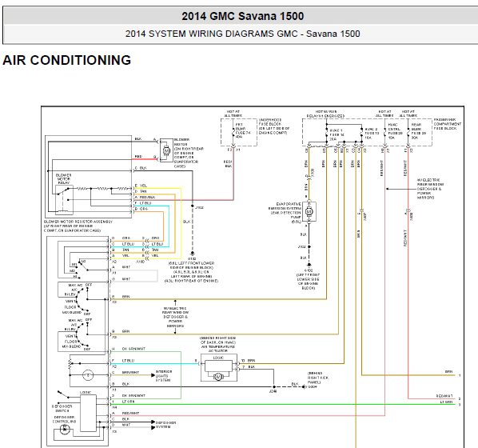
Task: Click the blower motor M symbol
Action: click(166, 150)
